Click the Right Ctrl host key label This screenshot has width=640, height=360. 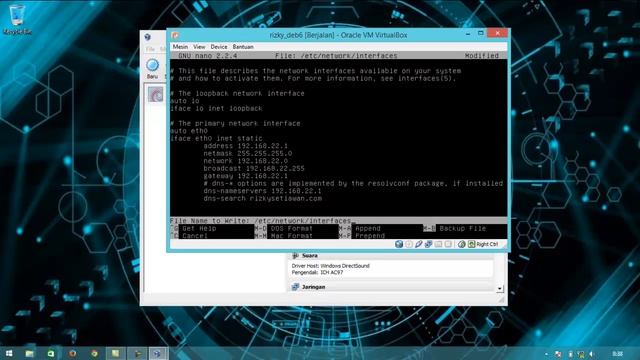487,244
